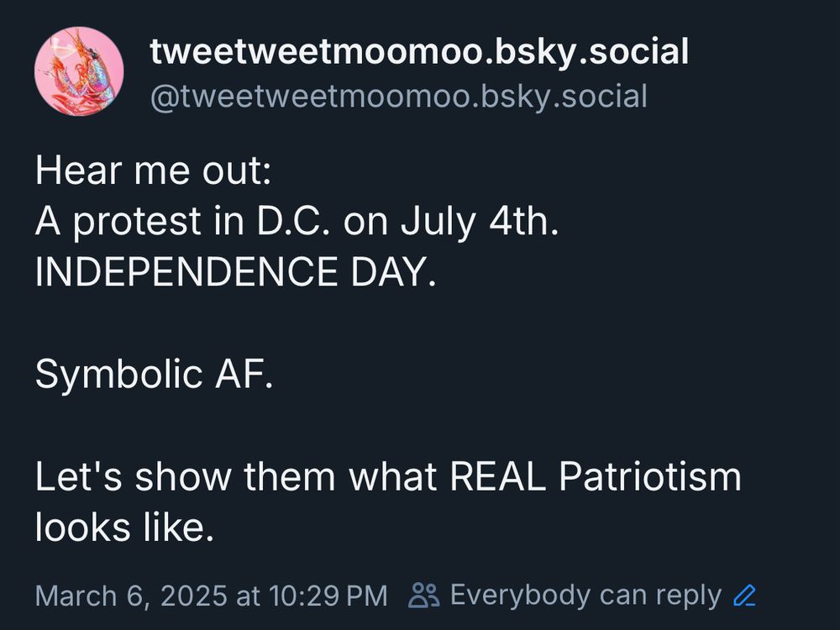Viewport: 840px width, 630px height.
Task: Click the 'looks like.' final line
Action: (125, 528)
